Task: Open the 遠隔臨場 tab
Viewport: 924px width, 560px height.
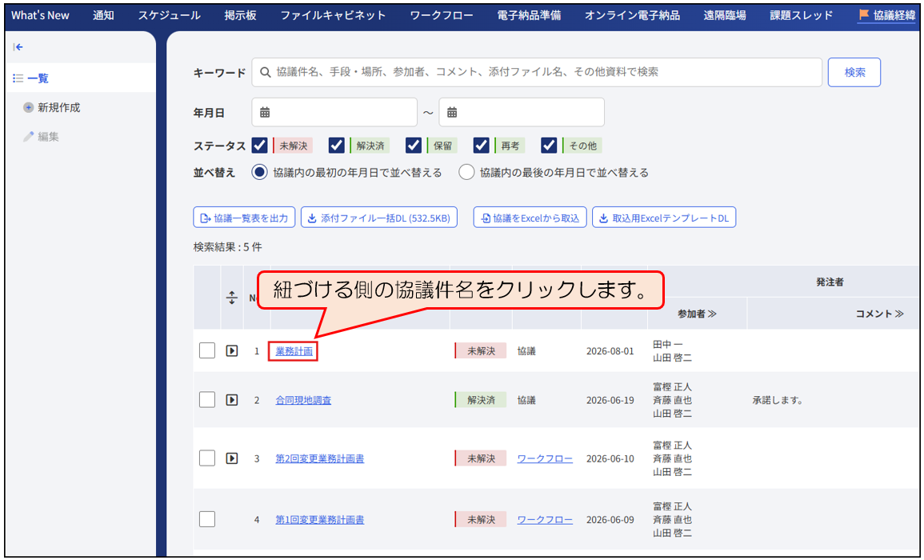Action: pos(724,15)
